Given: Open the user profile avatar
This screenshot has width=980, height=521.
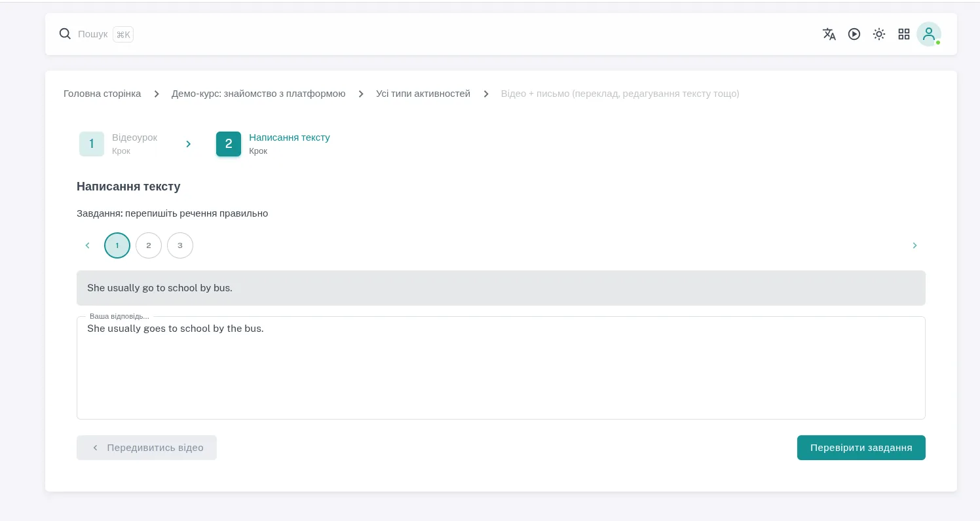Looking at the screenshot, I should point(929,34).
